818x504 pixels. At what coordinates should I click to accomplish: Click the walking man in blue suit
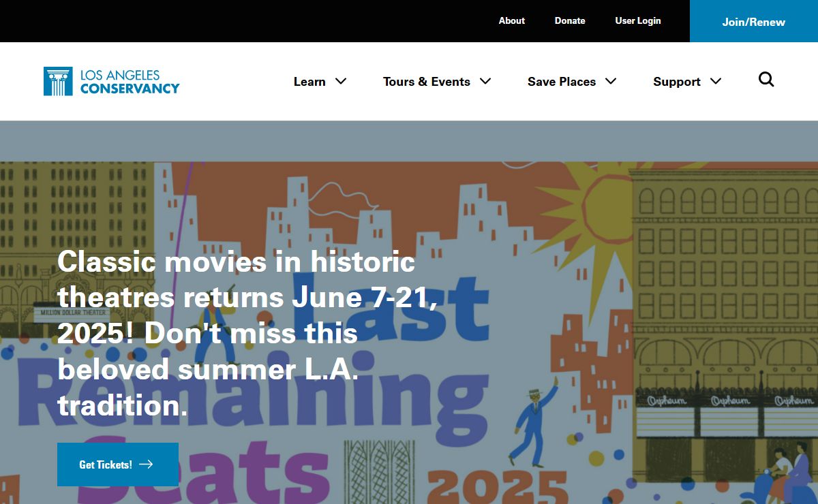(532, 426)
